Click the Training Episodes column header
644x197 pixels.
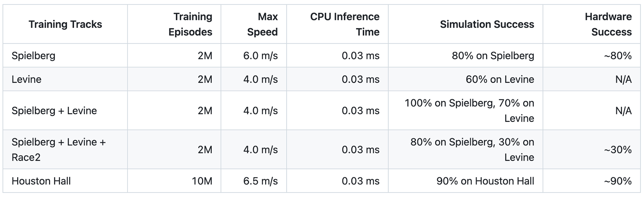[x=190, y=24]
